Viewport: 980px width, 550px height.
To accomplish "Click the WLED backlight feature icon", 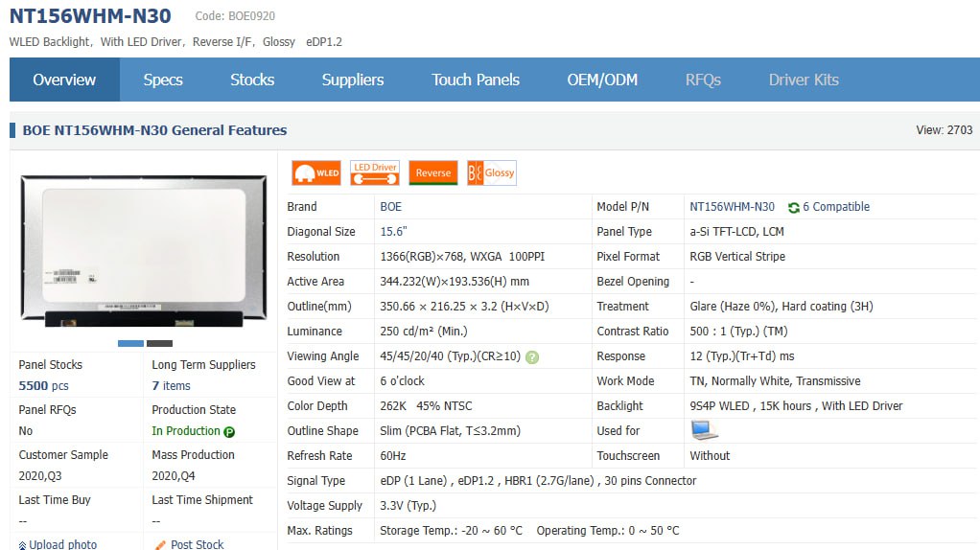I will (x=316, y=172).
